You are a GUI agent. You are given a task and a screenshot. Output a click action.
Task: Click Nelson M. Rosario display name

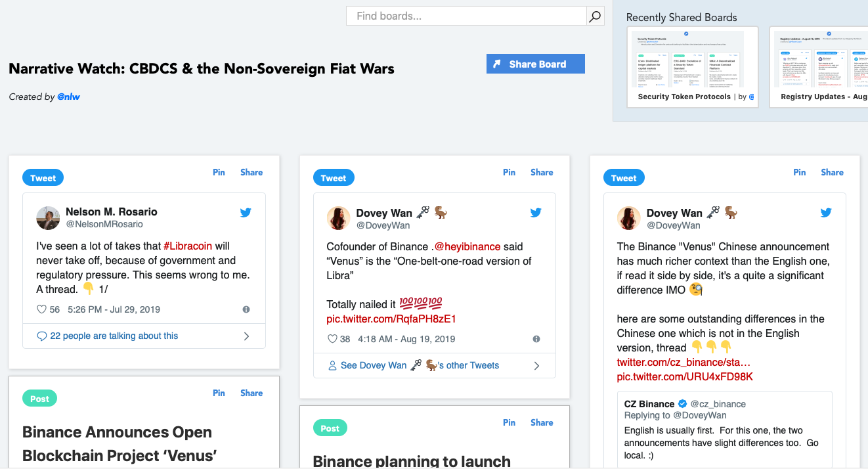tap(112, 212)
